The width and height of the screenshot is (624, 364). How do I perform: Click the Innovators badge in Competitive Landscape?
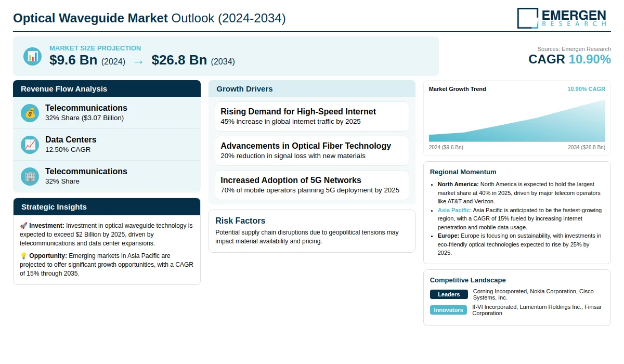coord(448,310)
